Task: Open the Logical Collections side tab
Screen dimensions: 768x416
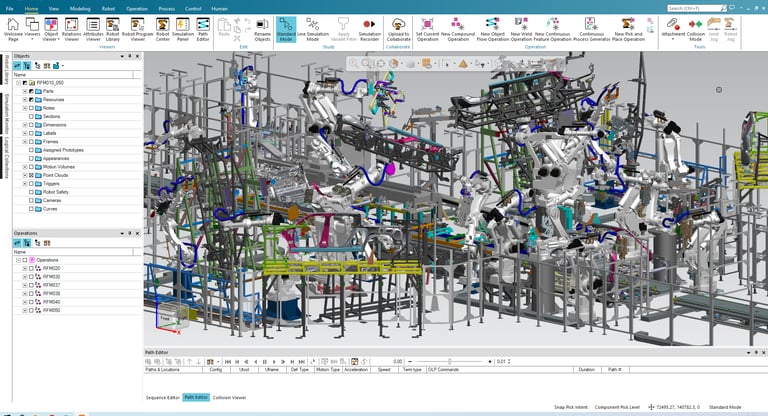Action: 7,157
